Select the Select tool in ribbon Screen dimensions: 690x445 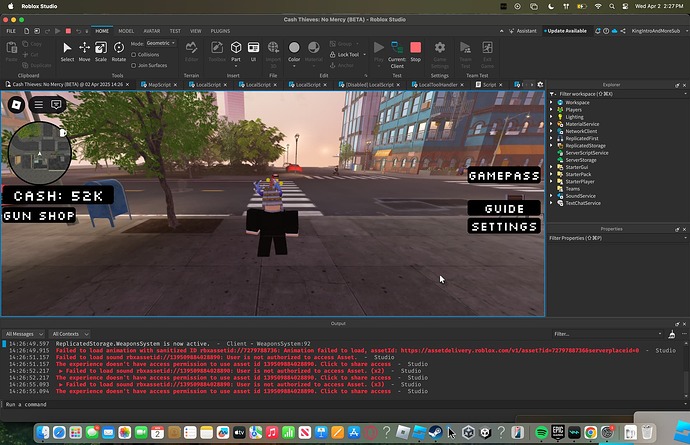point(67,51)
